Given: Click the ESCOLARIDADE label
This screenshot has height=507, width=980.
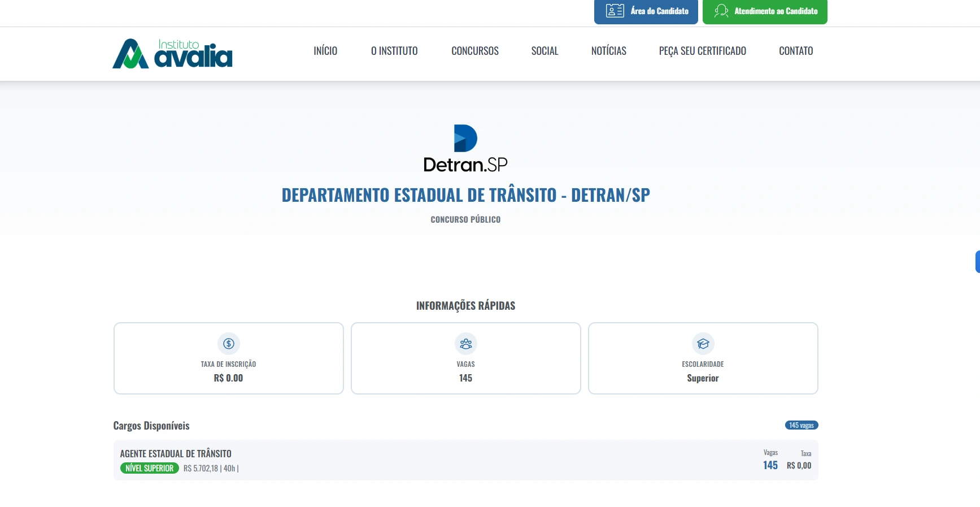Looking at the screenshot, I should point(703,364).
